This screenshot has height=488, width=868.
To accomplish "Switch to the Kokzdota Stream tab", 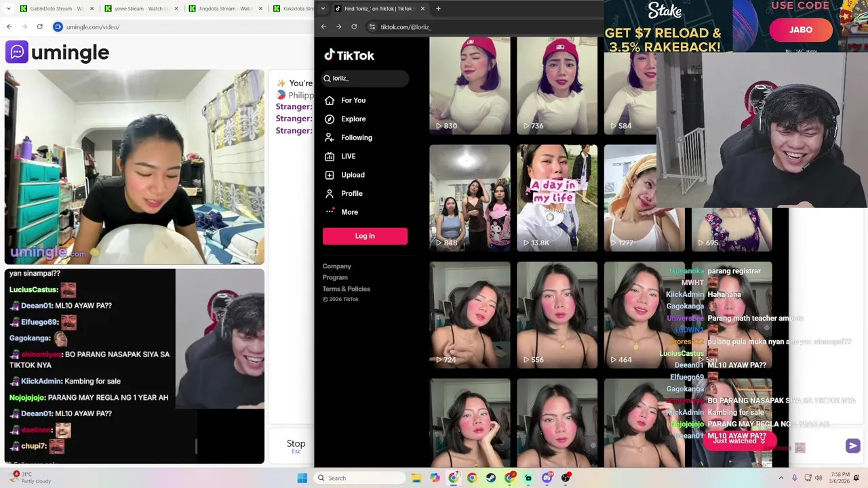I will click(293, 9).
